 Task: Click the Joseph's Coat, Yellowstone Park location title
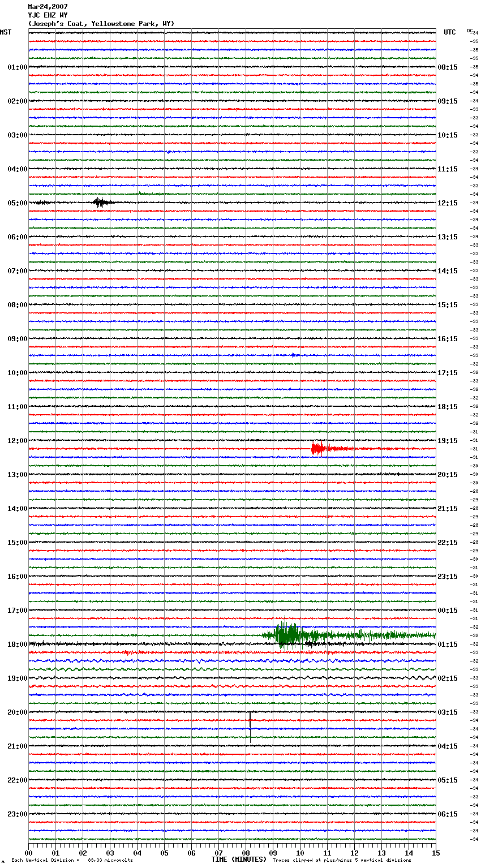(101, 24)
